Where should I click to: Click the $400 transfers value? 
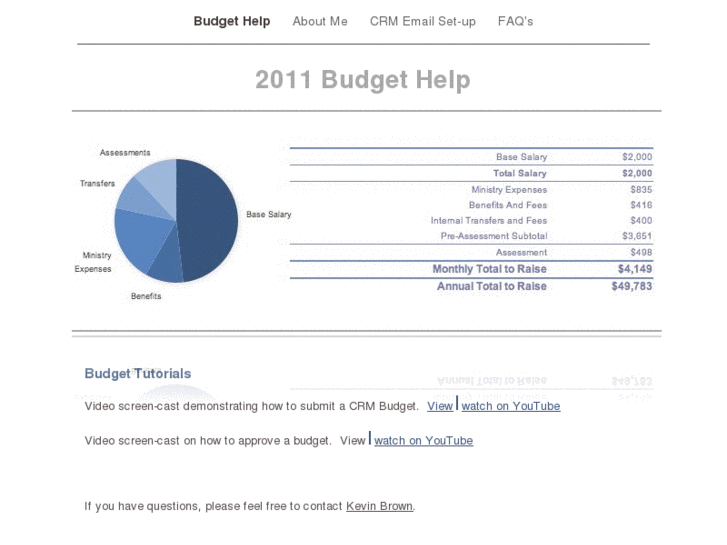(641, 220)
